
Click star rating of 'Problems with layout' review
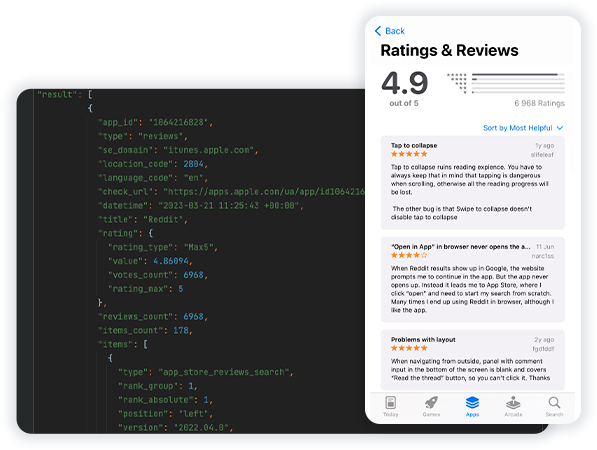coord(409,348)
